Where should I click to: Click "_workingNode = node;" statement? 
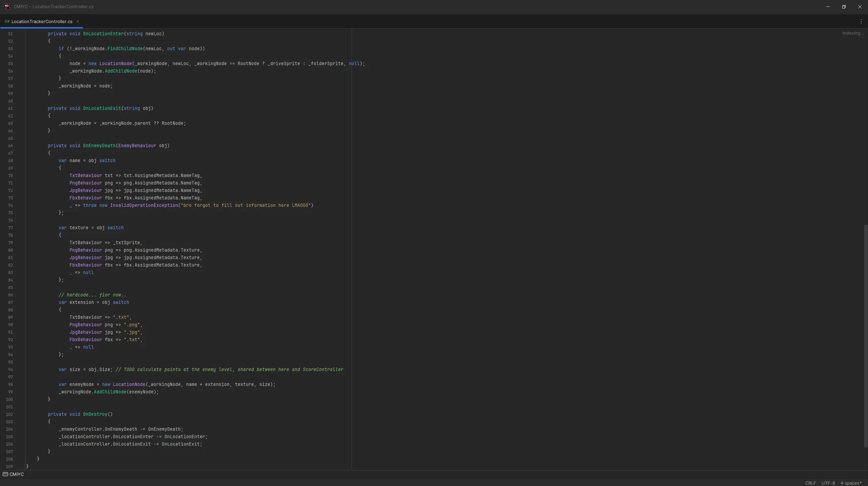click(x=85, y=86)
